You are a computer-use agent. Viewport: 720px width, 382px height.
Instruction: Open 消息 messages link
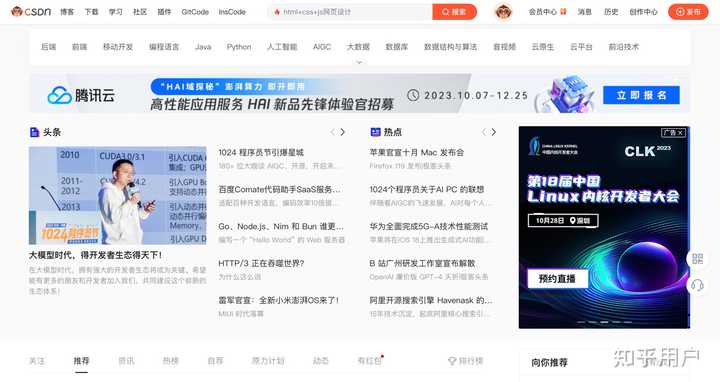585,12
